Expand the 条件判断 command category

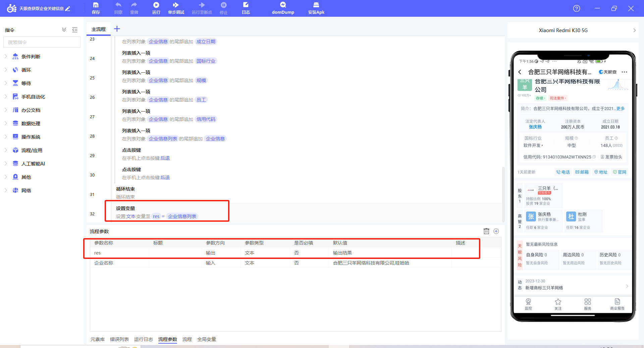click(6, 57)
